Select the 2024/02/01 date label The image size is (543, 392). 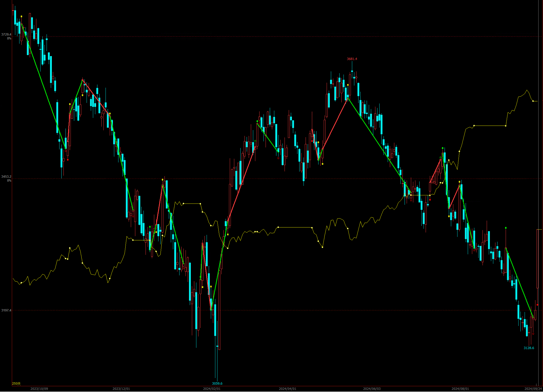tap(212, 389)
